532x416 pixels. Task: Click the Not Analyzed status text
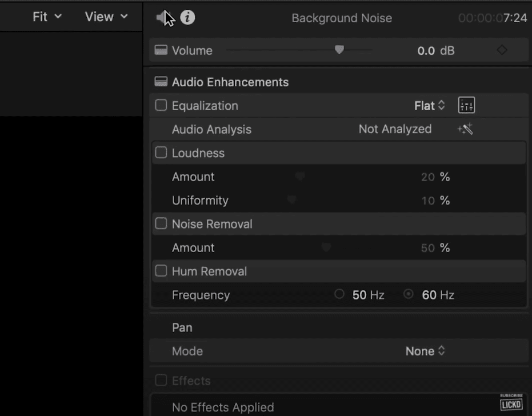coord(395,129)
